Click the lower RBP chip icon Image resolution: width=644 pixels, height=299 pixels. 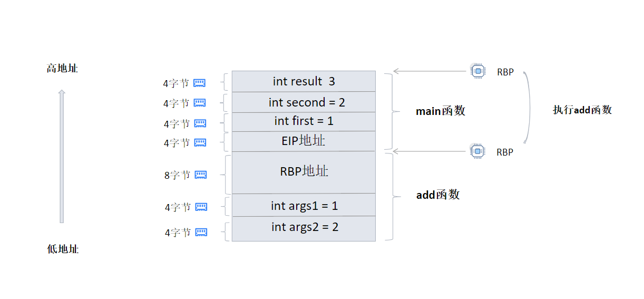pyautogui.click(x=478, y=151)
